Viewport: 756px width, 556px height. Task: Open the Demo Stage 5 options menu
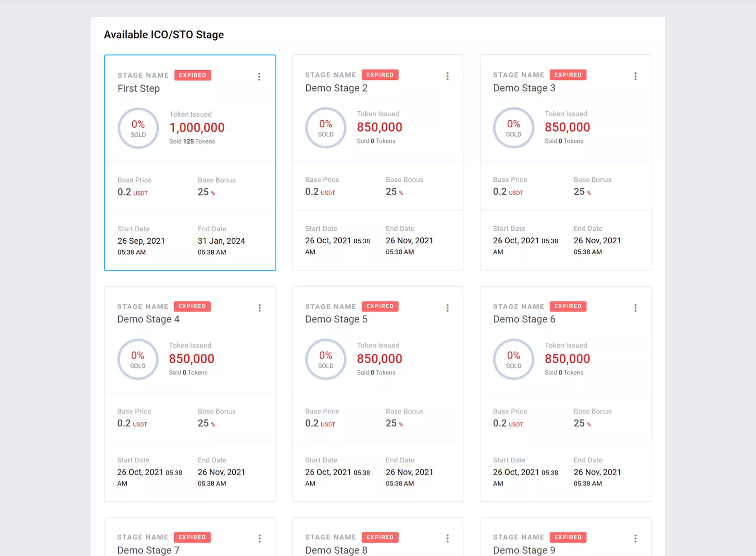click(x=447, y=308)
